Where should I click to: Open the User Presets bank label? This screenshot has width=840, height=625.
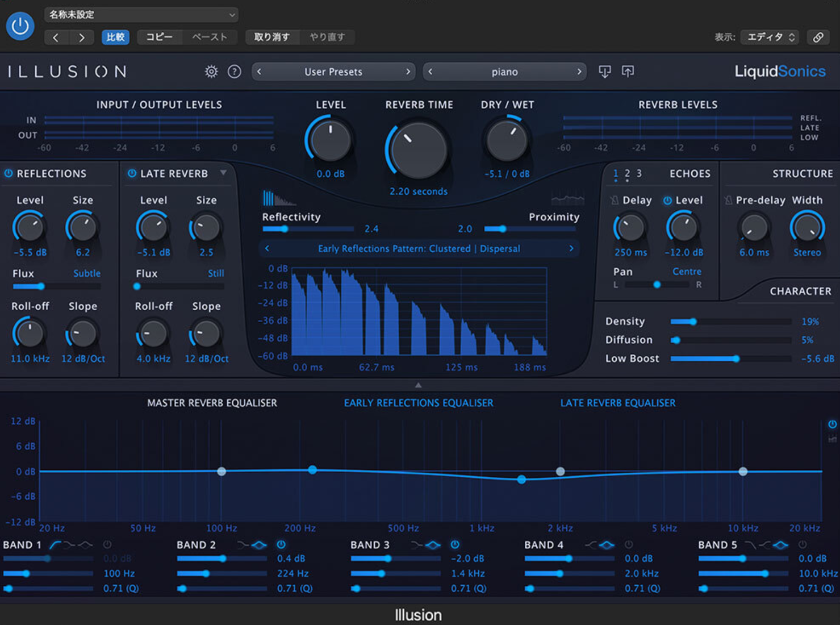333,72
